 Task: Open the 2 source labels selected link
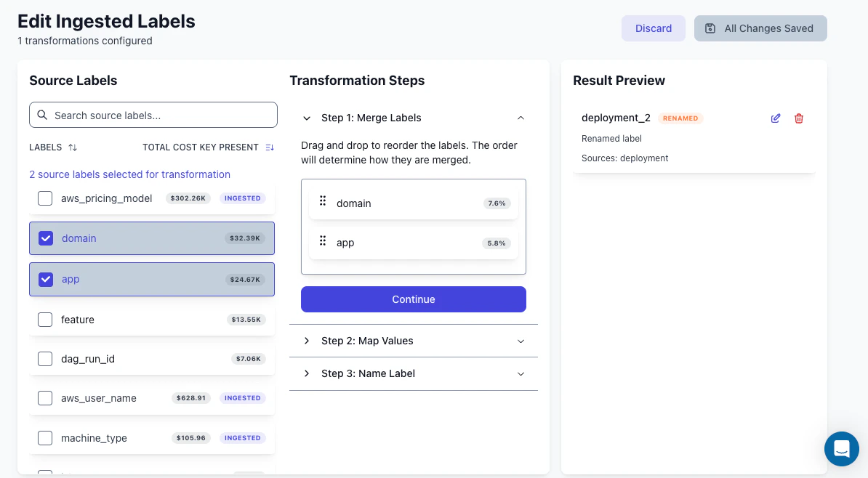pos(129,174)
